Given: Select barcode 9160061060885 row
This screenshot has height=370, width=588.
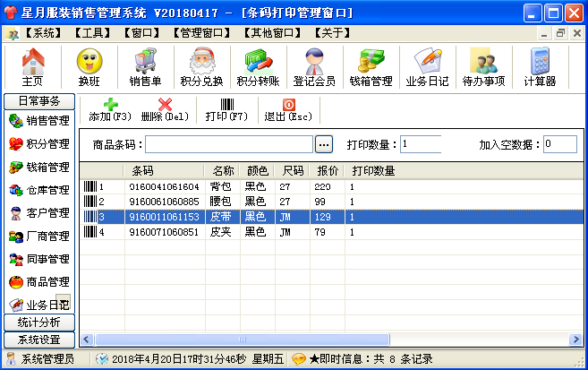Looking at the screenshot, I should pyautogui.click(x=332, y=202).
